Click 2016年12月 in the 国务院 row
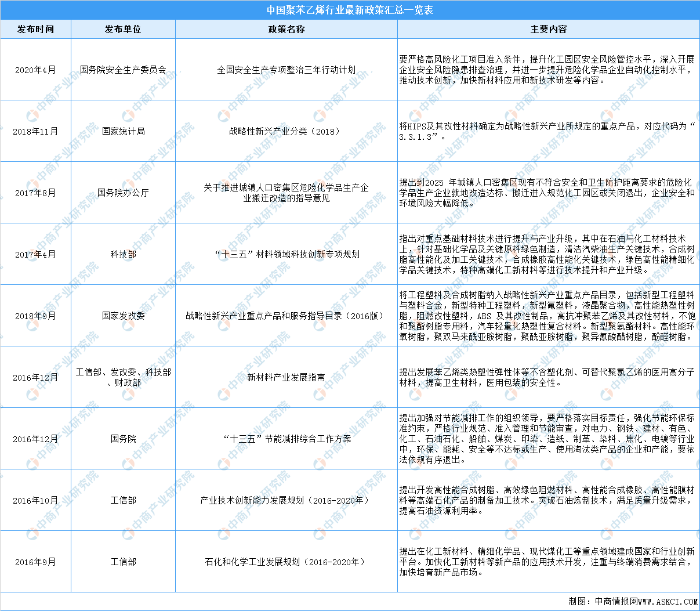Image resolution: width=700 pixels, height=611 pixels. [x=35, y=439]
